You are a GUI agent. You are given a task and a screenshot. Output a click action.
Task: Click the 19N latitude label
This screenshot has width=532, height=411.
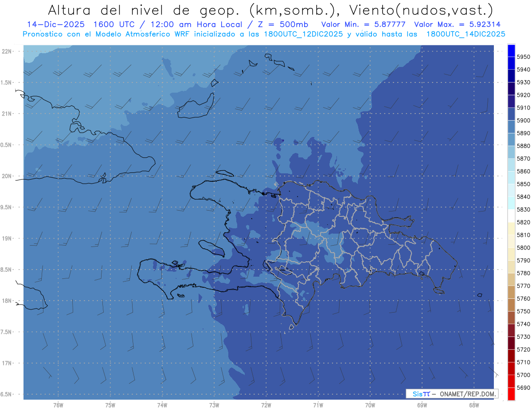(7, 239)
